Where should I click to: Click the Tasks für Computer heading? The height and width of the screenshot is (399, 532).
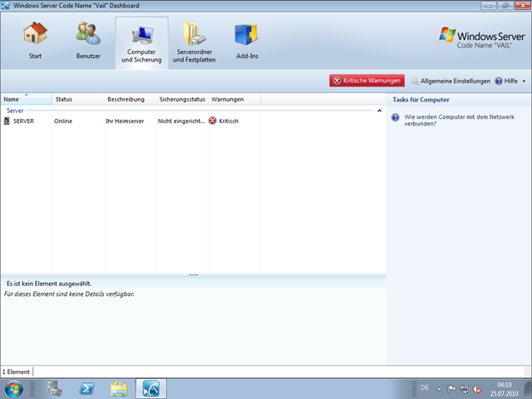(421, 100)
